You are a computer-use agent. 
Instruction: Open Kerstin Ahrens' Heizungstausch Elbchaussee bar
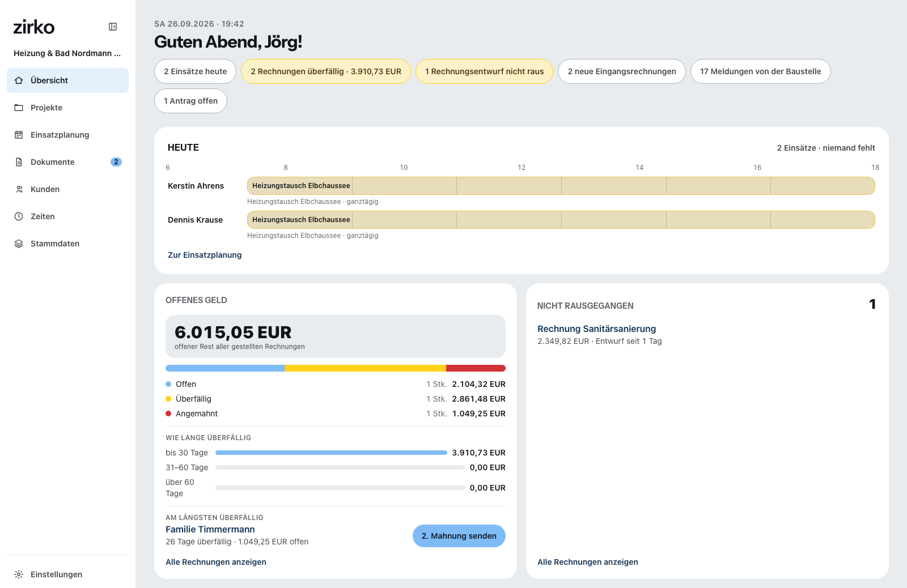[561, 186]
